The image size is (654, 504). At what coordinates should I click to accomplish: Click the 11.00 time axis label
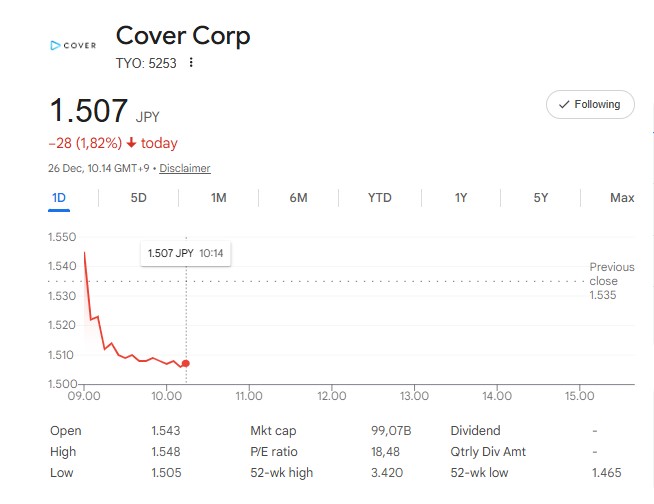249,396
